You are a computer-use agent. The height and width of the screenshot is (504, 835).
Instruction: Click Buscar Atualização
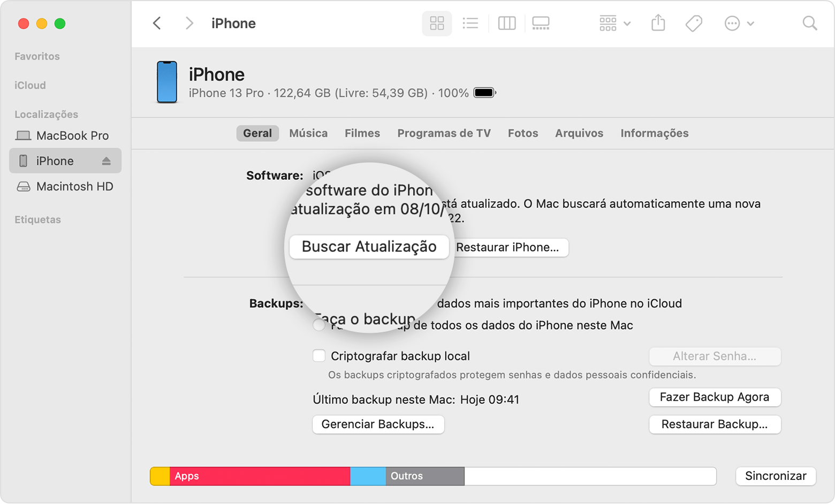(369, 247)
